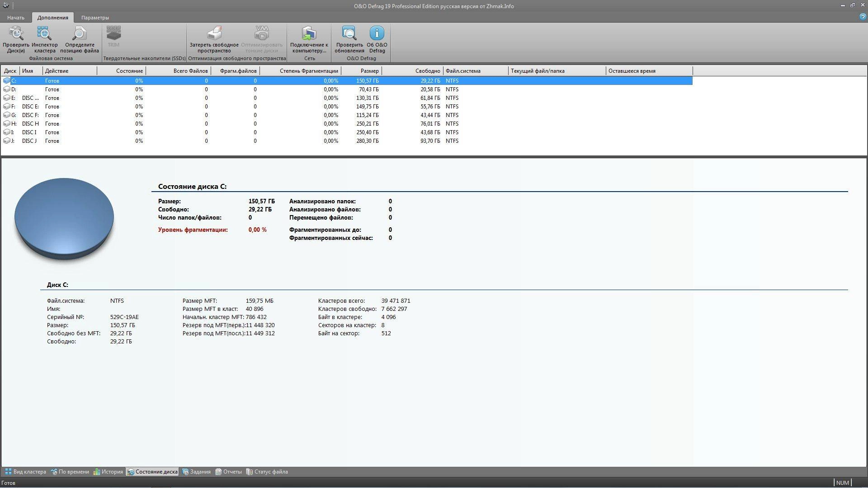The height and width of the screenshot is (488, 868).
Task: Click the 280,30 ГБ size cell
Action: [367, 141]
